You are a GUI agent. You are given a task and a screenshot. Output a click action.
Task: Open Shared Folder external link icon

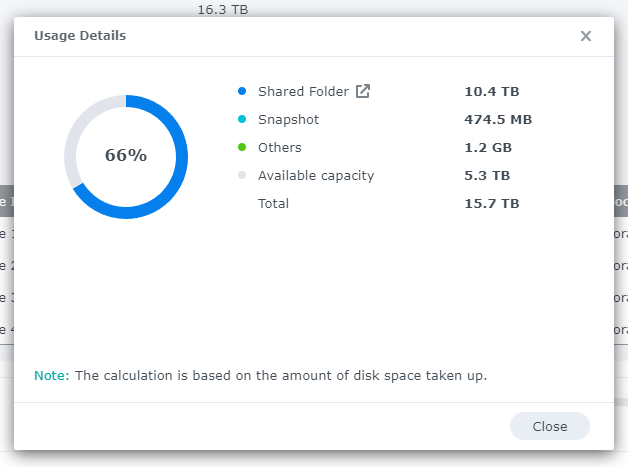click(x=363, y=91)
